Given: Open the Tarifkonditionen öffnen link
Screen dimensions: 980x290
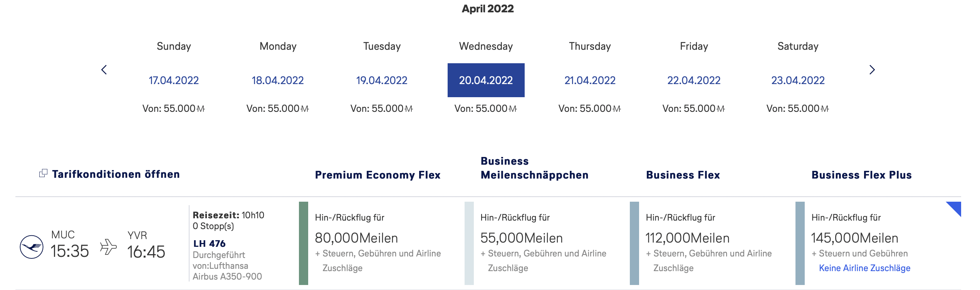Looking at the screenshot, I should point(116,174).
